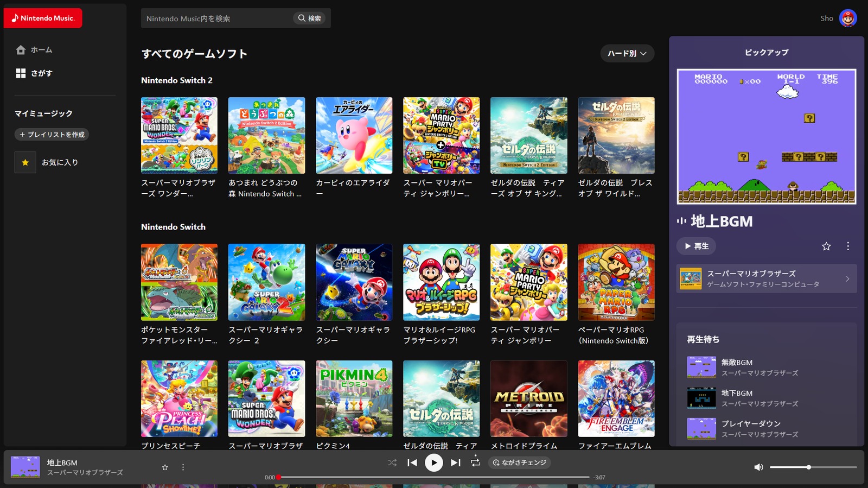
Task: Open more options in the pickup panel
Action: pos(848,246)
